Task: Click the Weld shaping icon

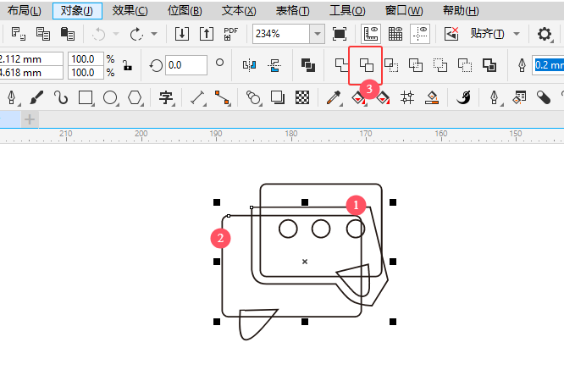Action: [340, 65]
